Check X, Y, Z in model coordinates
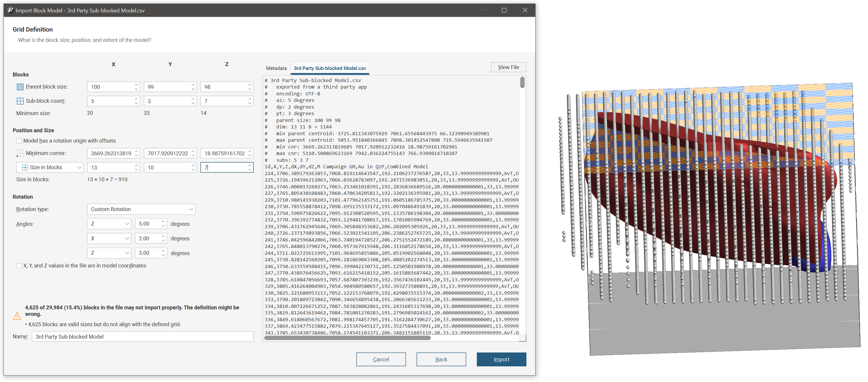Image resolution: width=868 pixels, height=382 pixels. click(x=19, y=266)
